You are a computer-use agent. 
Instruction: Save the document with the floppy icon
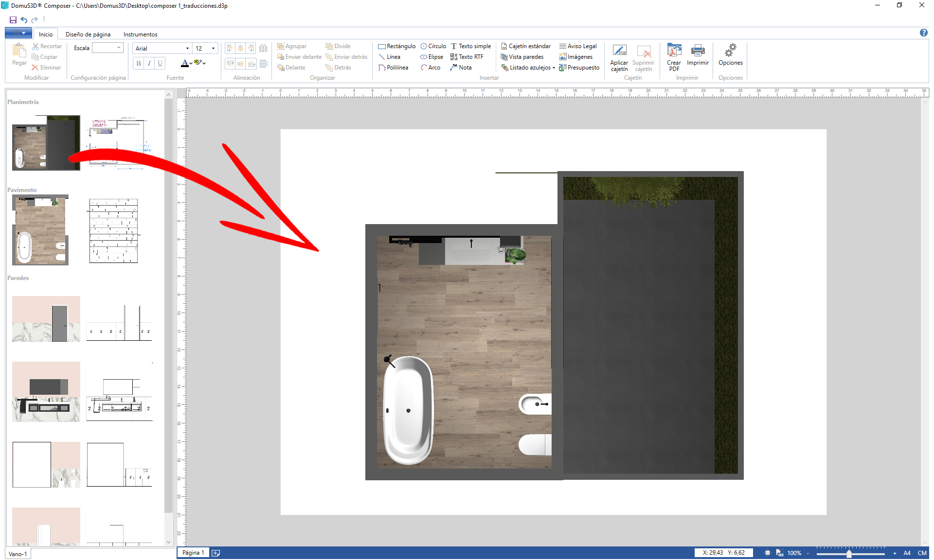pyautogui.click(x=13, y=20)
